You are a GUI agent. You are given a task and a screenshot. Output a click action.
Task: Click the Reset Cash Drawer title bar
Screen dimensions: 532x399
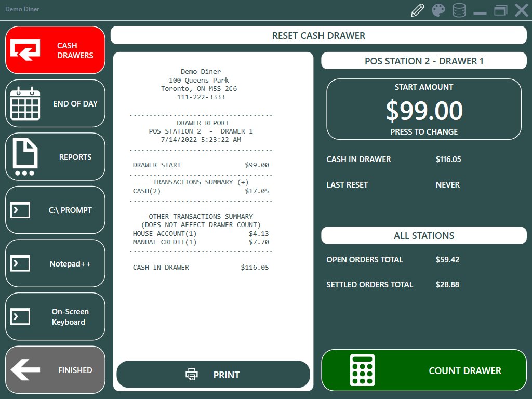[318, 36]
